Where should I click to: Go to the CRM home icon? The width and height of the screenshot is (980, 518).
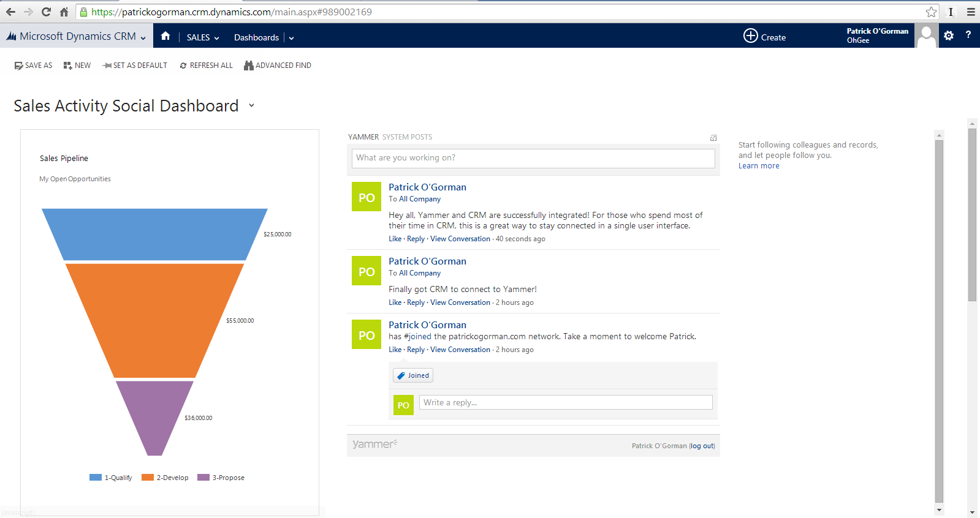(165, 36)
